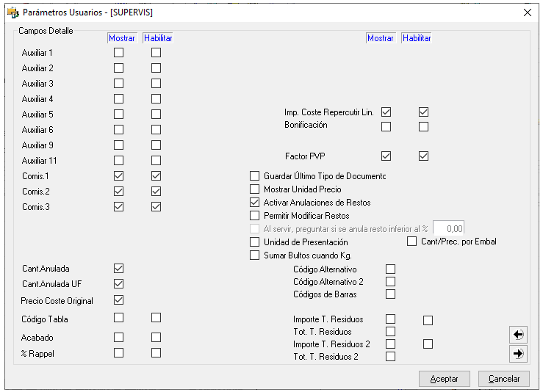Viewport: 543px width, 392px height.
Task: Uncheck Mostrar for Factor PVP
Action: click(x=386, y=156)
